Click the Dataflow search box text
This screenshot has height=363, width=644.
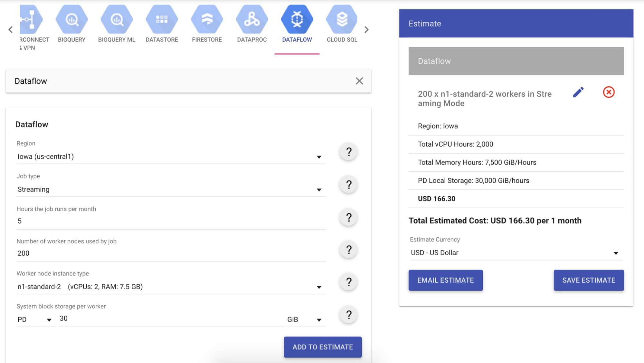[31, 81]
